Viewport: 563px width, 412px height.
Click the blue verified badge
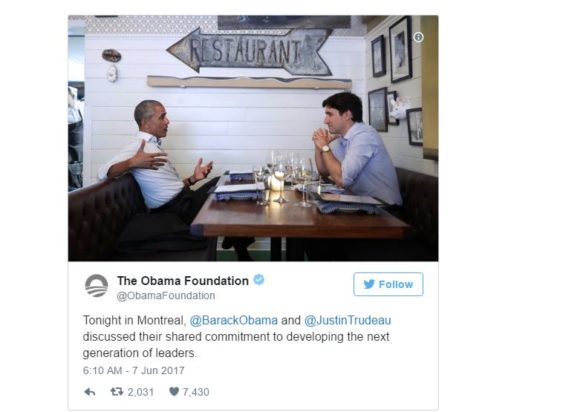[259, 279]
